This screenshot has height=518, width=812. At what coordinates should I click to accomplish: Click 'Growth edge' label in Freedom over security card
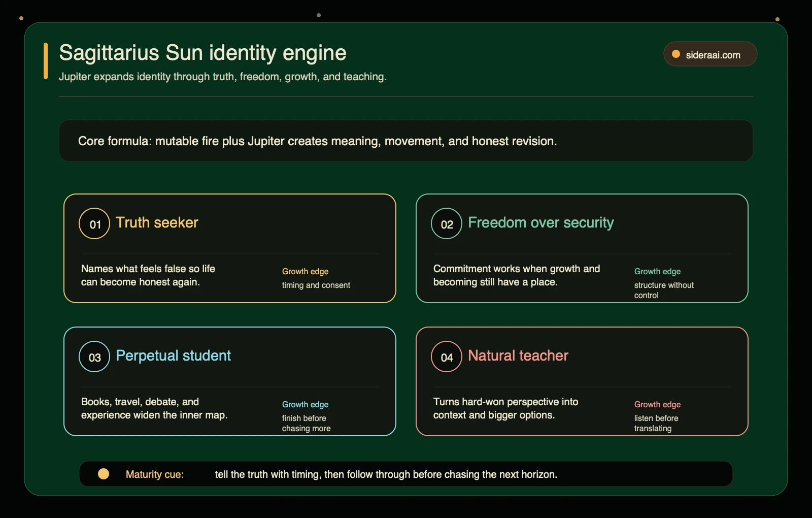click(657, 271)
